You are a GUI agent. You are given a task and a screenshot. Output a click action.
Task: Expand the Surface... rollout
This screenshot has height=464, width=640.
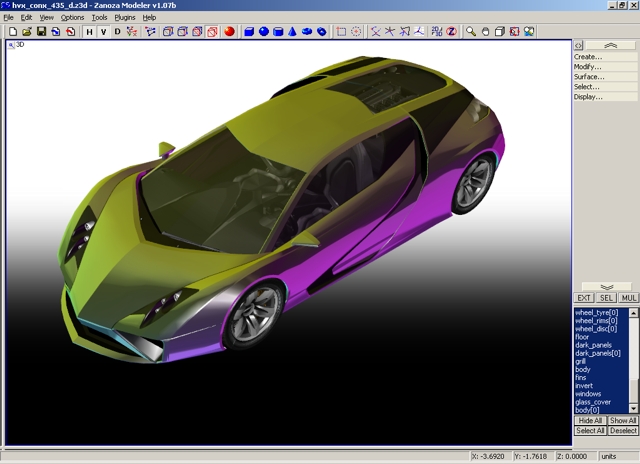[589, 77]
